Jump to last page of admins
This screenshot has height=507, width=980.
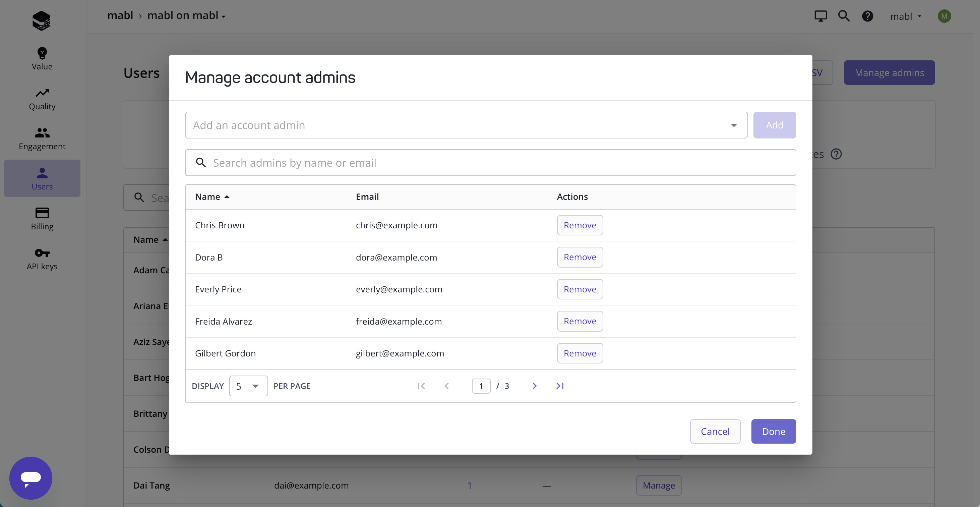(x=560, y=386)
